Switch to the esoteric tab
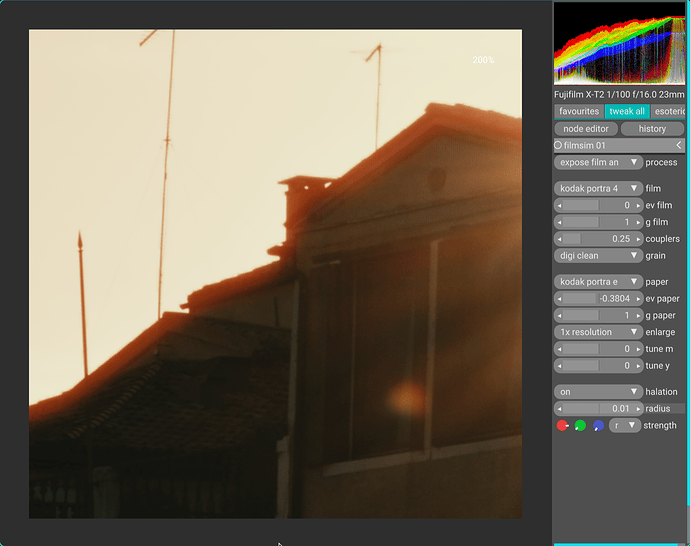The image size is (690, 546). click(668, 111)
